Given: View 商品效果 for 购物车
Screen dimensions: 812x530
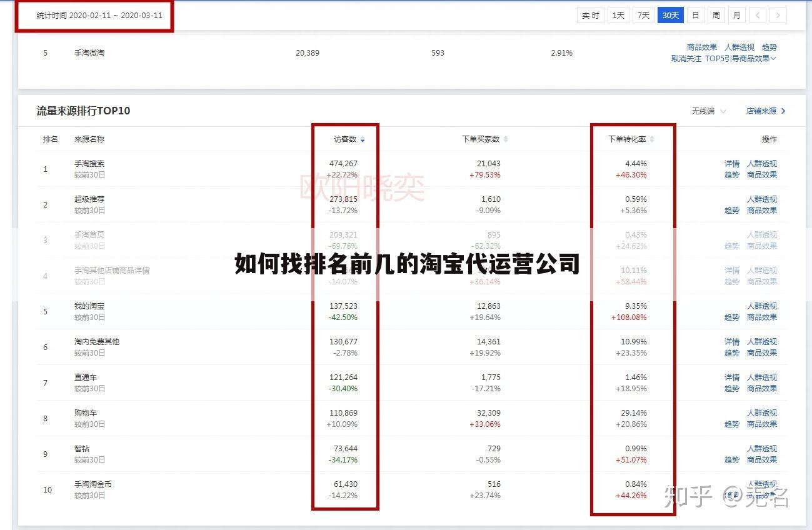Looking at the screenshot, I should [x=762, y=424].
